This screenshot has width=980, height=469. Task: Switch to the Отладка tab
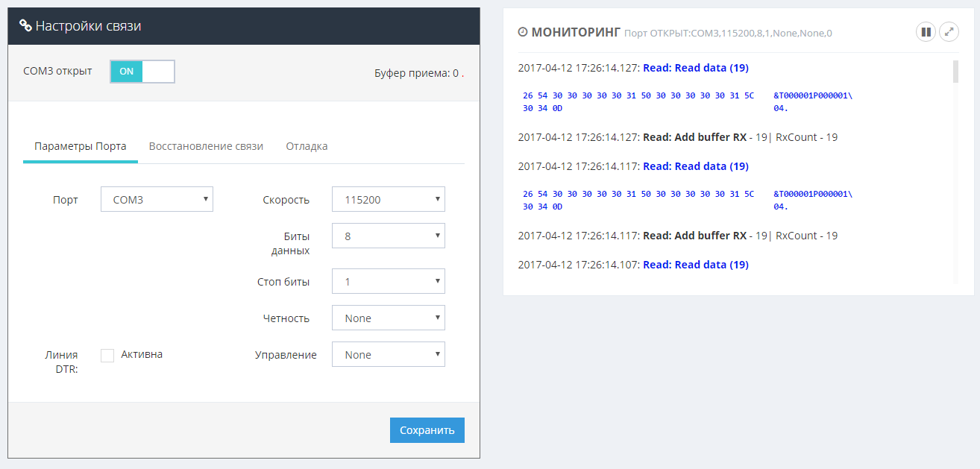click(x=307, y=146)
